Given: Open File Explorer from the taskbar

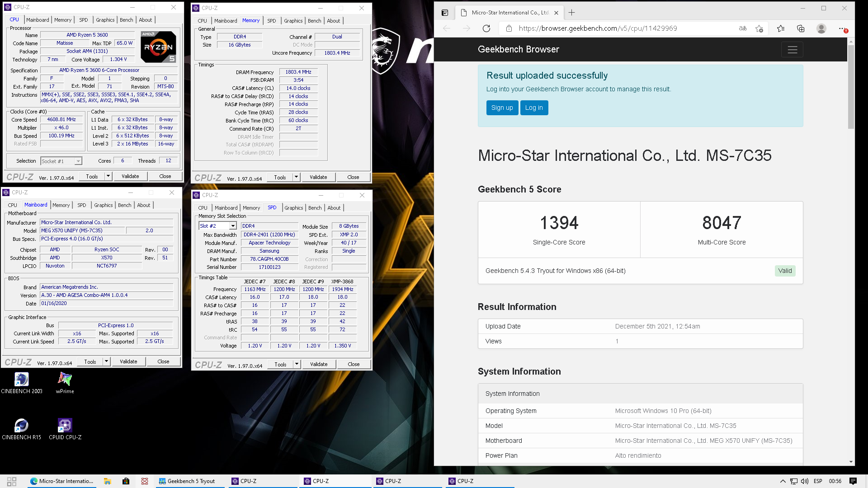Looking at the screenshot, I should coord(107,481).
